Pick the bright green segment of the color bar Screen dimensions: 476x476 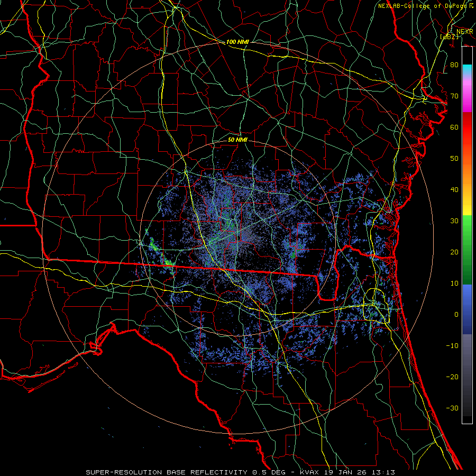point(467,231)
